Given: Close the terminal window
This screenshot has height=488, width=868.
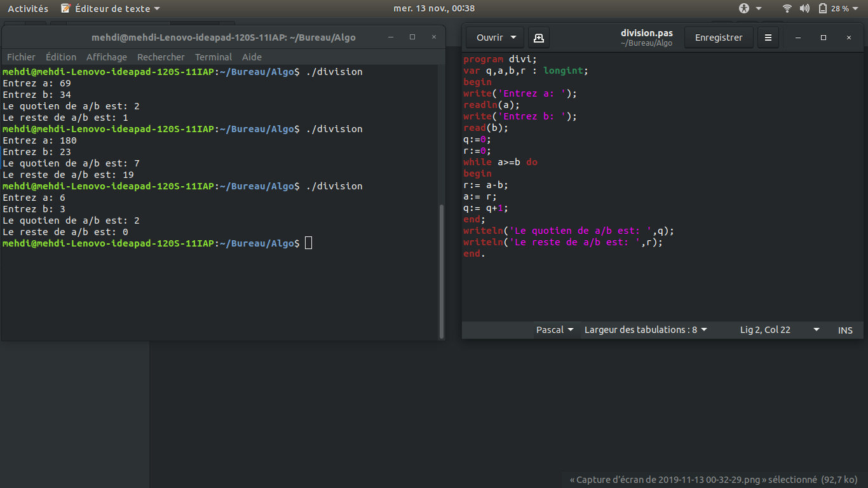Looking at the screenshot, I should point(435,37).
